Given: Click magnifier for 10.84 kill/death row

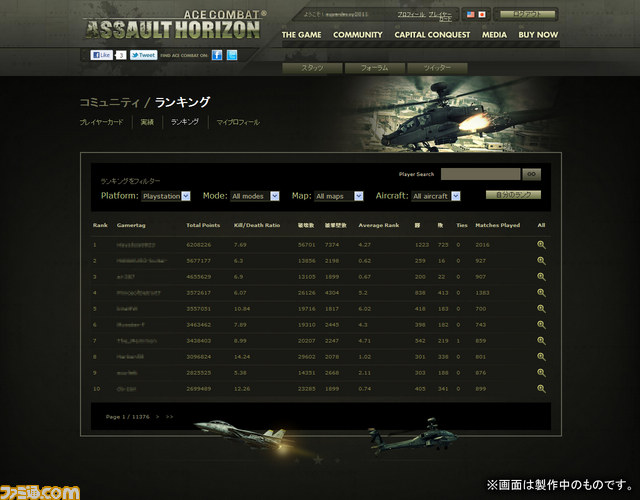Looking at the screenshot, I should 541,309.
